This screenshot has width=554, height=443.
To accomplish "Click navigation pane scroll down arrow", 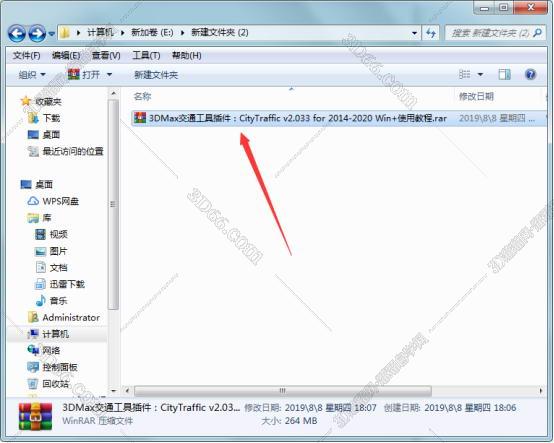I will tap(113, 391).
